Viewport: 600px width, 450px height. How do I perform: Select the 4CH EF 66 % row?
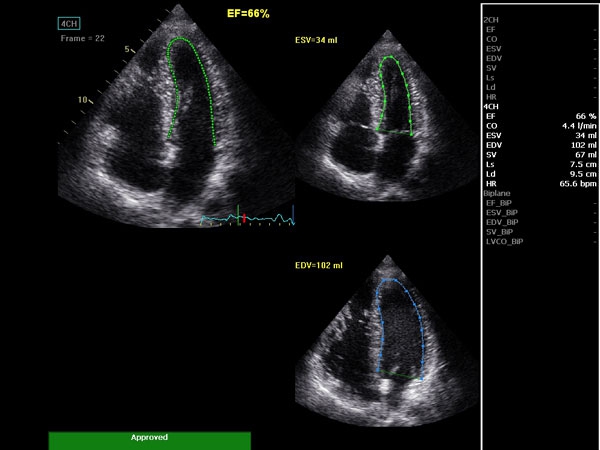coord(540,116)
